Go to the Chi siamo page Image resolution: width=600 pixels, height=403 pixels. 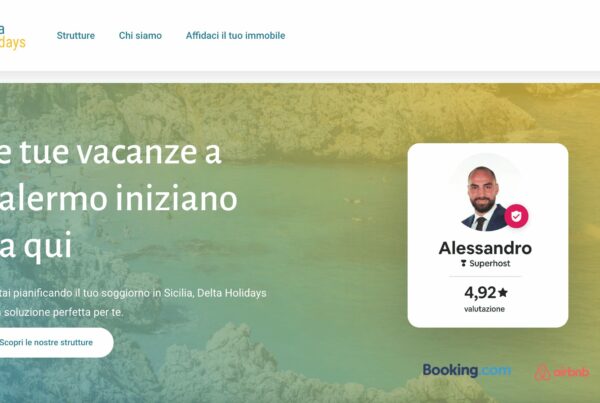(140, 36)
